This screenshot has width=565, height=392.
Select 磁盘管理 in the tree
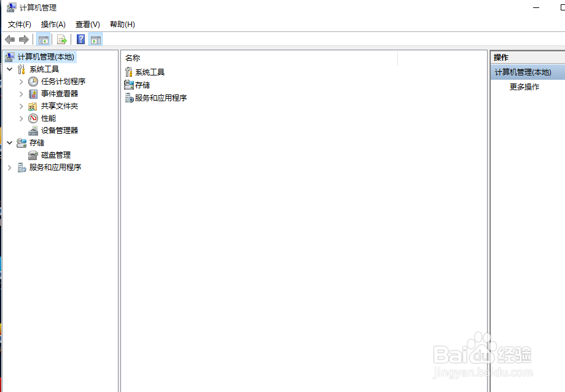(x=55, y=155)
